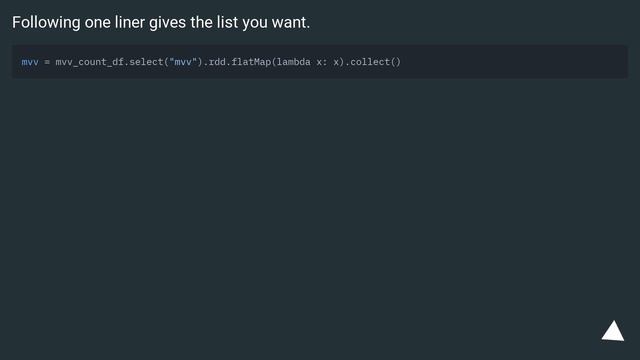Click the word gives in the heading

pyautogui.click(x=167, y=22)
